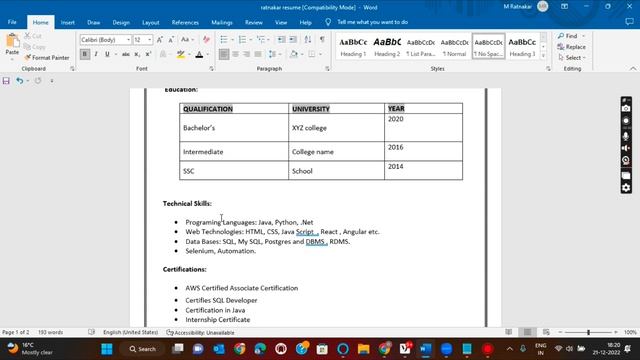Toggle Bold formatting
640x360 pixels.
click(x=85, y=54)
